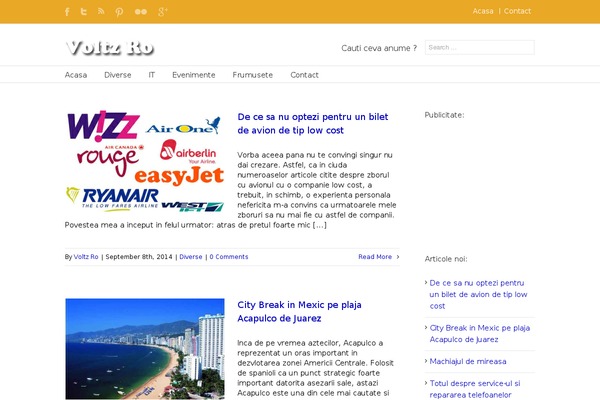Click the Cauti ceva anume ? label
Screen dimensions: 600x400
pyautogui.click(x=379, y=48)
